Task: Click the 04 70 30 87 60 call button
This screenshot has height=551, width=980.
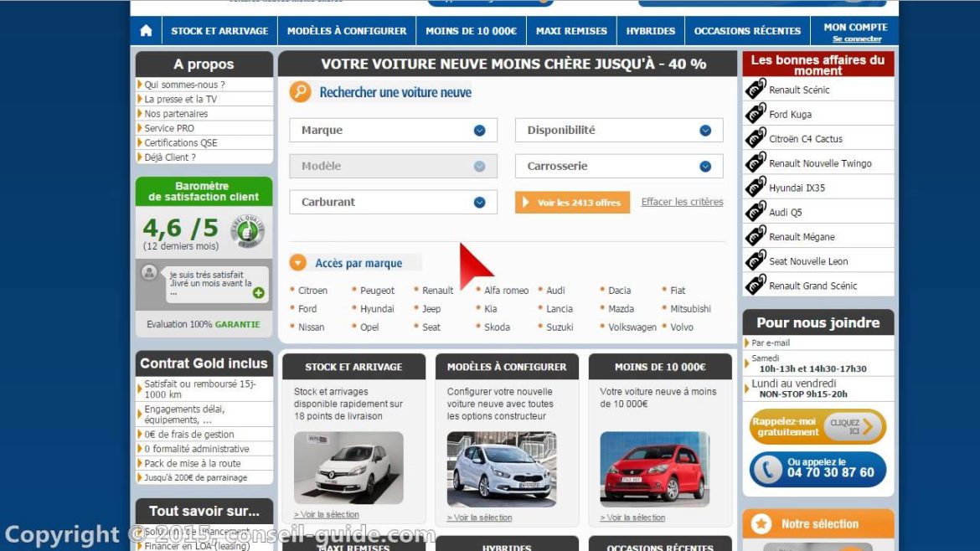Action: point(818,469)
